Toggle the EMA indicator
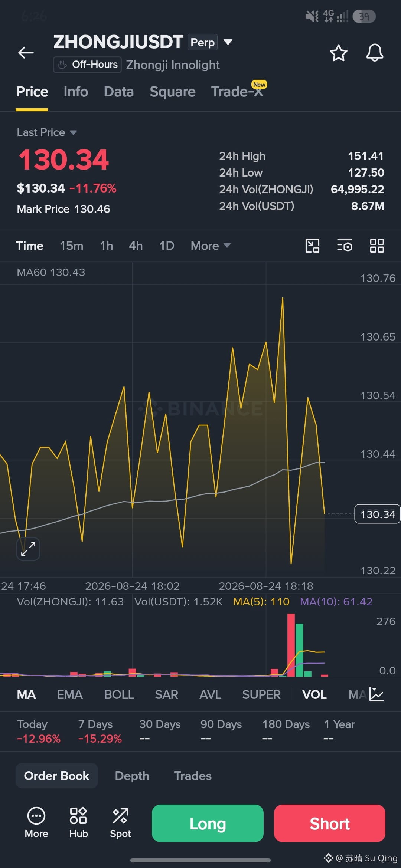 coord(70,694)
